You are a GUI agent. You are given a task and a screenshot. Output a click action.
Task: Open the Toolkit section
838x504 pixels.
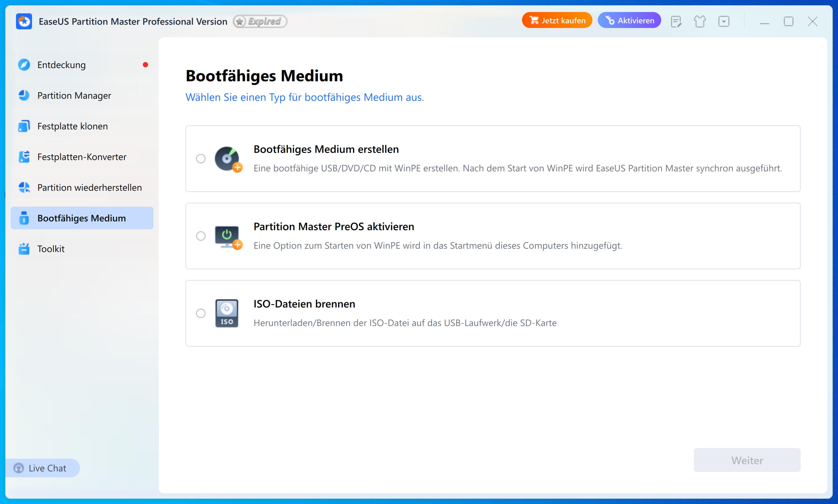[82, 249]
